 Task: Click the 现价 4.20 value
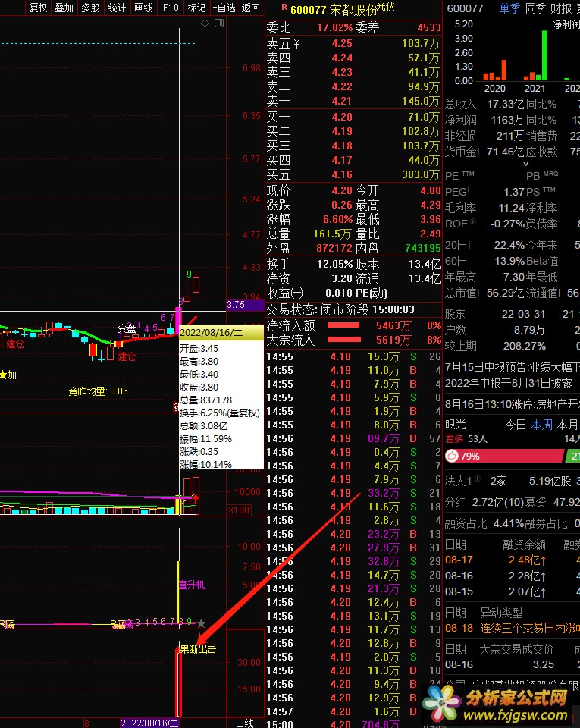tap(342, 191)
